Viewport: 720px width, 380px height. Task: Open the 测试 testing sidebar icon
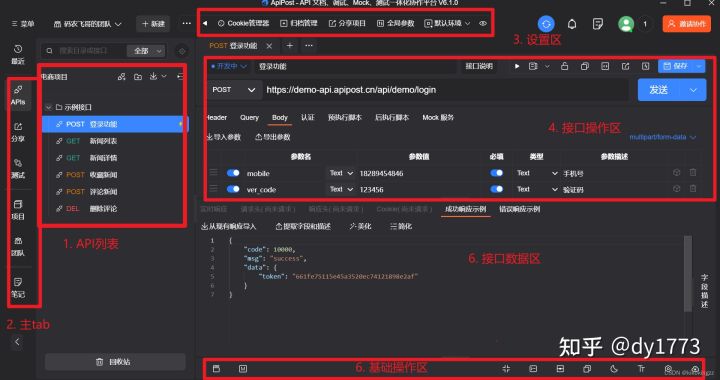18,168
